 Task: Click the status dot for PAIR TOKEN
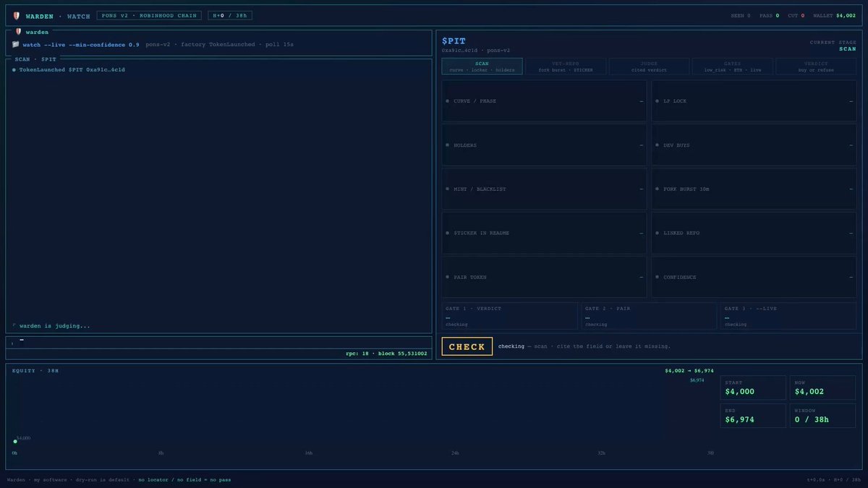point(447,277)
